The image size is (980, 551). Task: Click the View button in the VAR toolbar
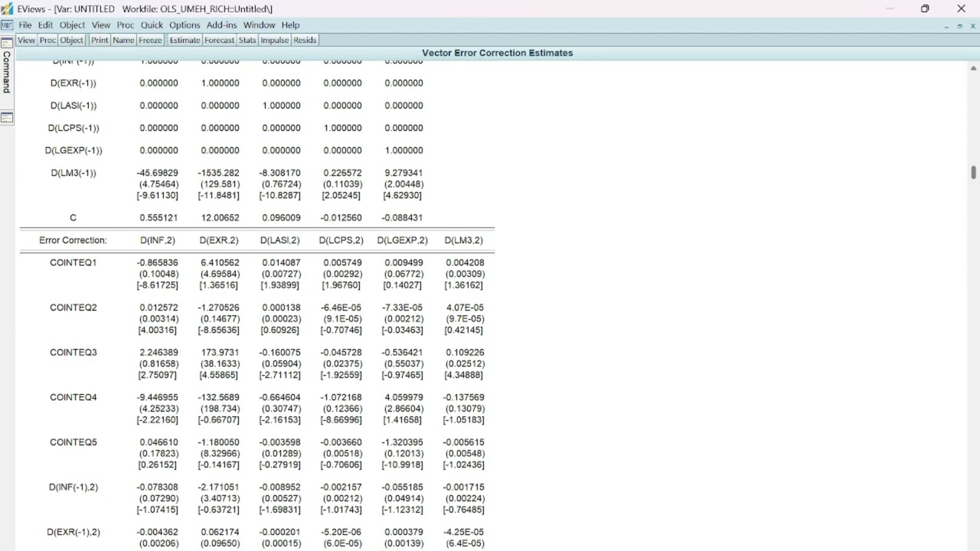pyautogui.click(x=26, y=40)
